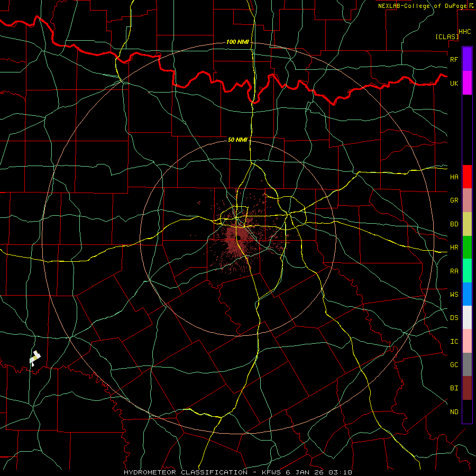Click the green HR legend swatch
476x476 pixels.
point(467,248)
